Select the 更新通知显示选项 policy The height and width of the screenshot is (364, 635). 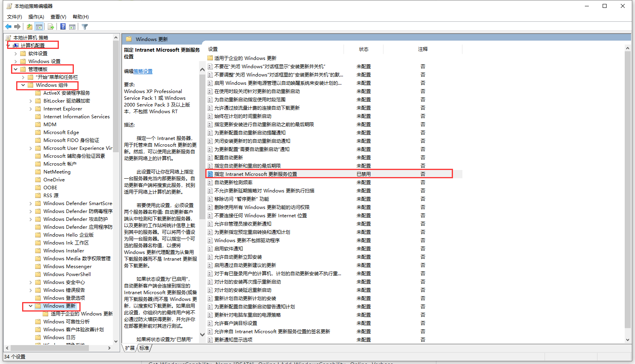tap(233, 340)
